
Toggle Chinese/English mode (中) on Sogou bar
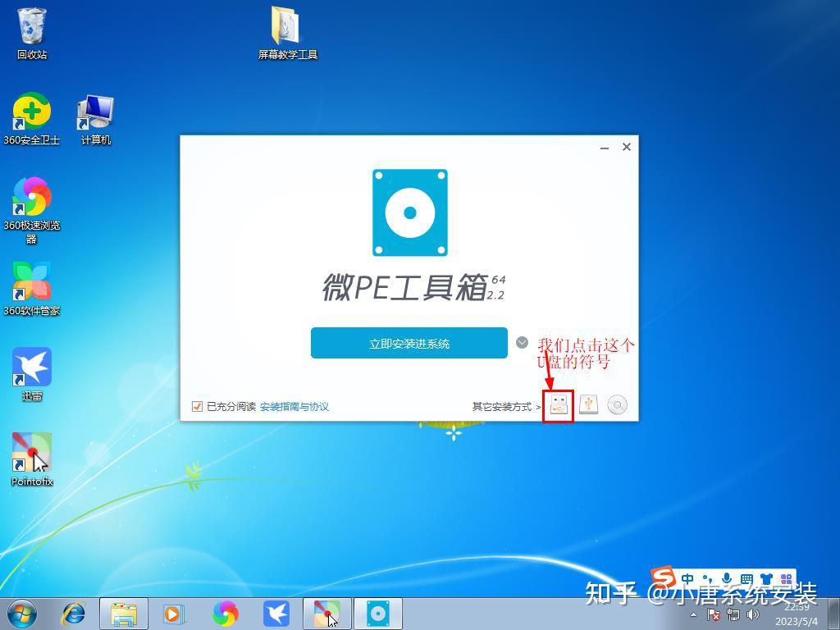click(x=687, y=578)
